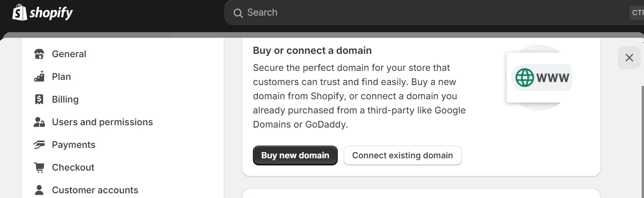Click the General storefront icon
Screen dimensions: 644x198
(x=39, y=54)
